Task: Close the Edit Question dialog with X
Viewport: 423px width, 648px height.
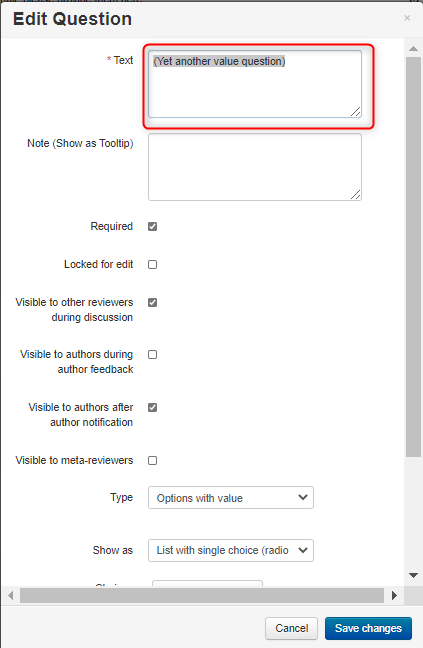Action: point(407,18)
